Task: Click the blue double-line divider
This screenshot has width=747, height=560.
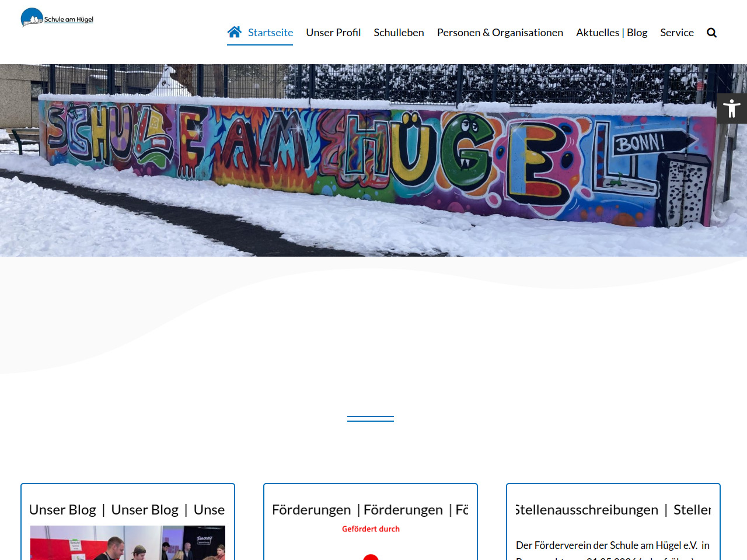Action: pyautogui.click(x=371, y=419)
